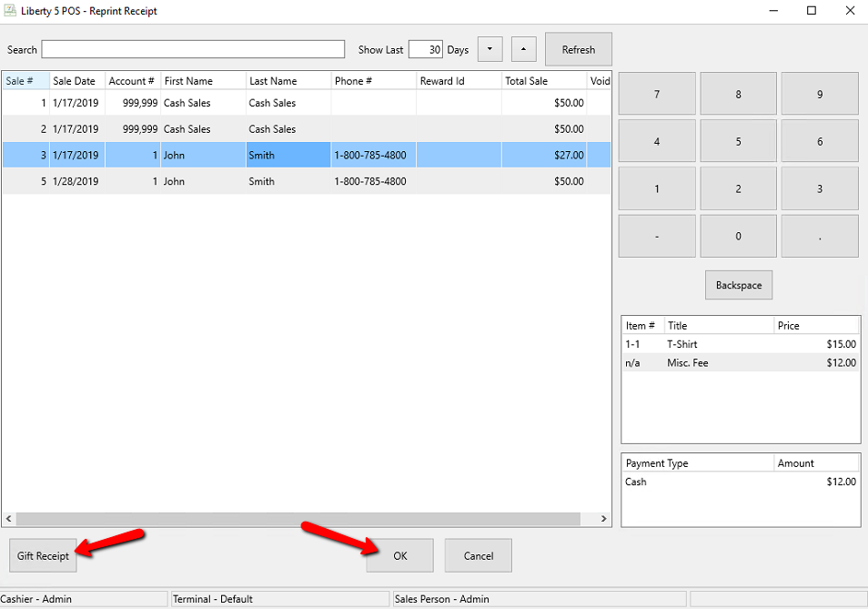Sort by the First Name column header
The image size is (868, 609).
(x=203, y=81)
